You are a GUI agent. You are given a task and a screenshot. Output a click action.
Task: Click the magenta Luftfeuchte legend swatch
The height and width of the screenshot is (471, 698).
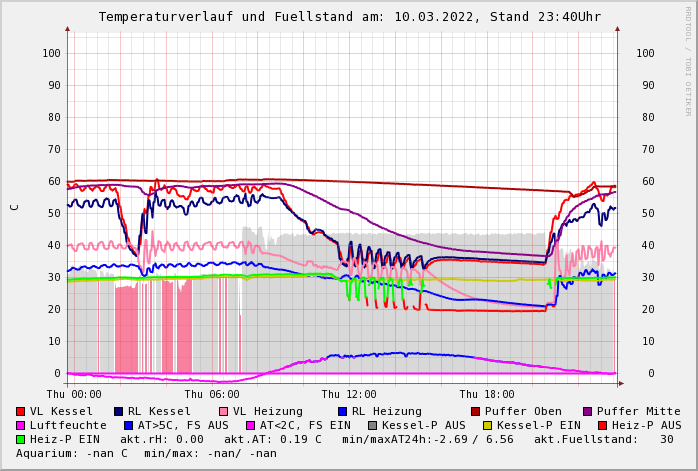(21, 425)
